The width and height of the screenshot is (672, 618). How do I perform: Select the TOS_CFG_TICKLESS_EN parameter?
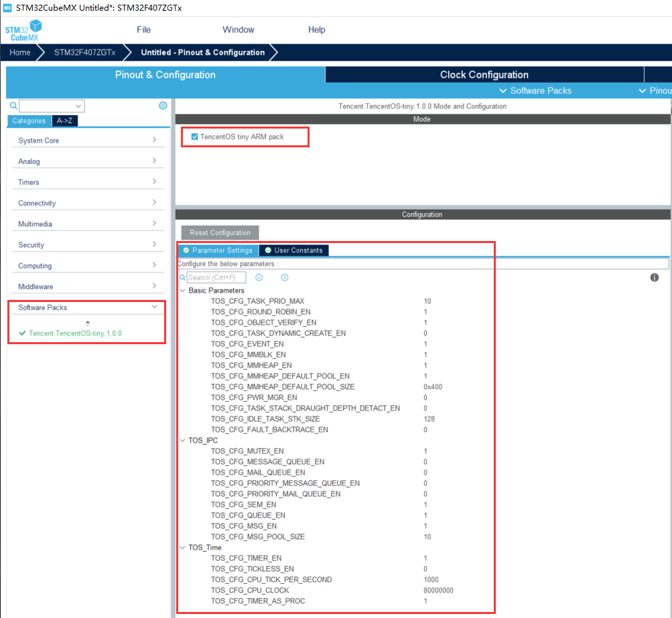pos(253,568)
